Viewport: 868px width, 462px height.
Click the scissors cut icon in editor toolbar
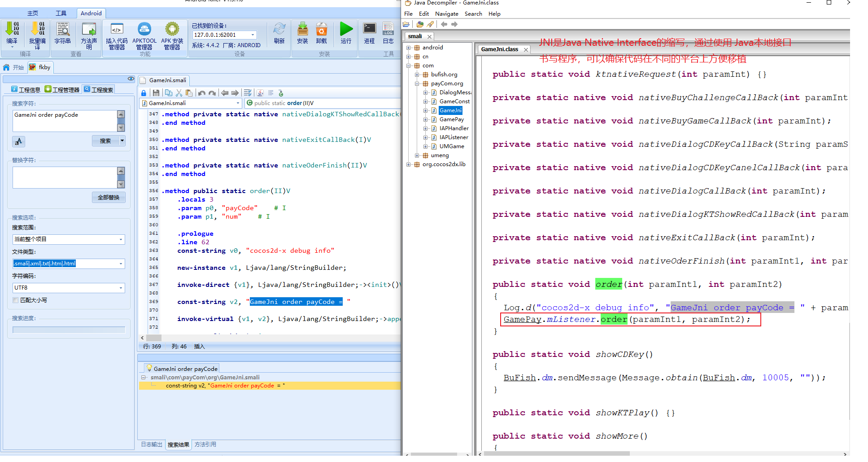(x=179, y=93)
